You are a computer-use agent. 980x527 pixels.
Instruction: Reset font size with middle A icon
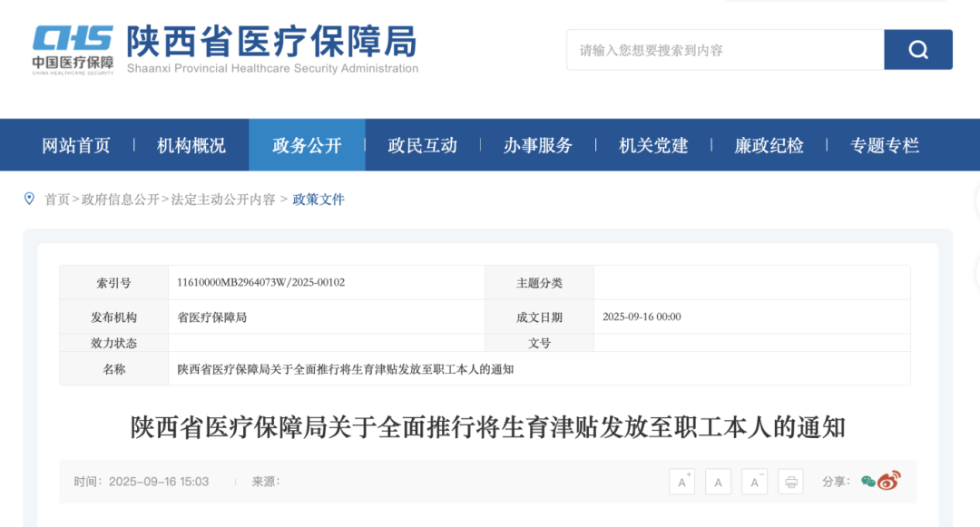pyautogui.click(x=718, y=482)
